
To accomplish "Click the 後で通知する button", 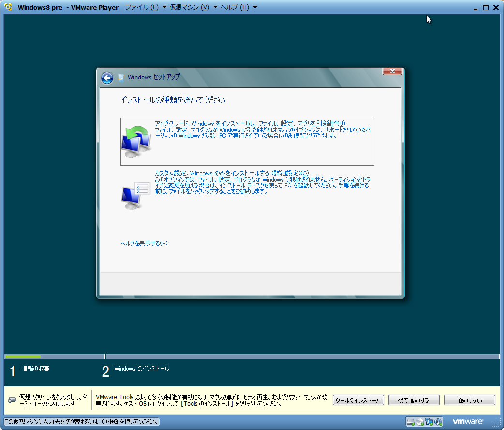I will point(414,400).
